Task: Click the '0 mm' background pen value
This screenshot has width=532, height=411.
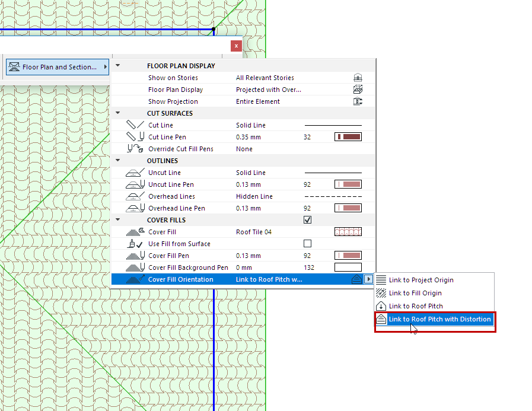Action: pyautogui.click(x=244, y=268)
